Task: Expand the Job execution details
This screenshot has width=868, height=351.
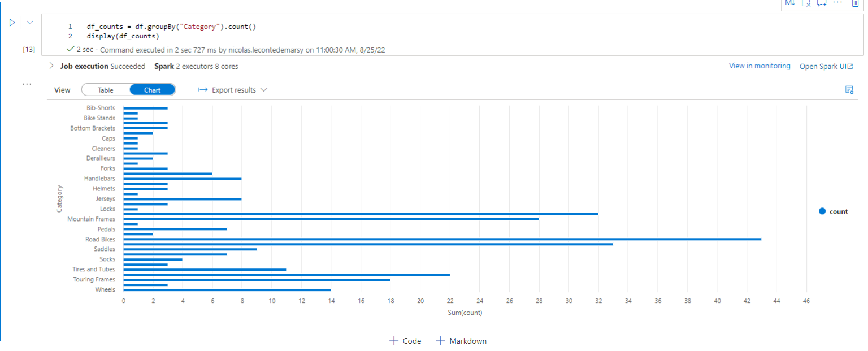Action: point(52,66)
